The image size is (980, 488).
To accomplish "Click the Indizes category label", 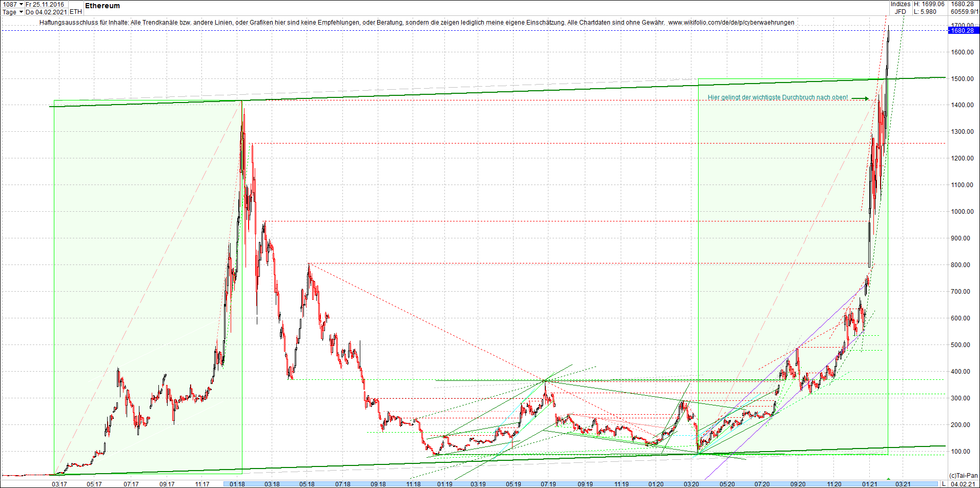I will [x=901, y=4].
